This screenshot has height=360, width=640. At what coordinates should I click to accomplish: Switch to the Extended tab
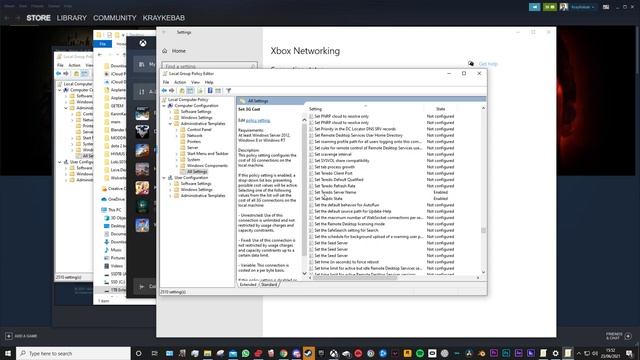(248, 284)
